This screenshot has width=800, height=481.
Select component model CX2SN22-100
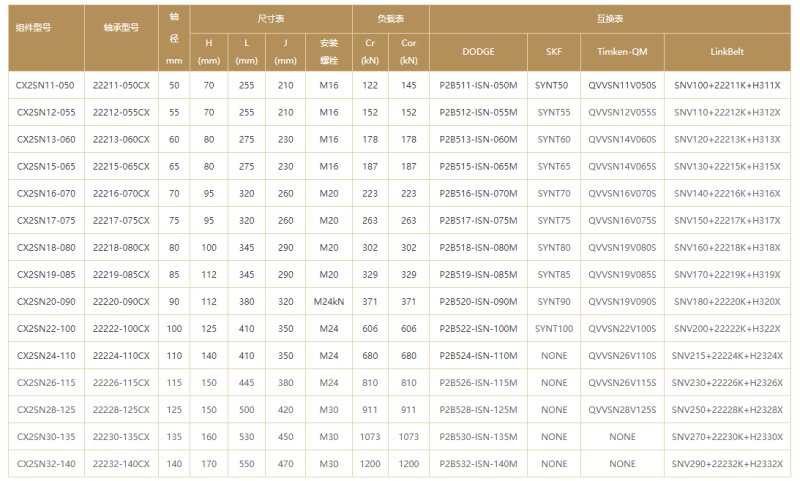tap(46, 328)
